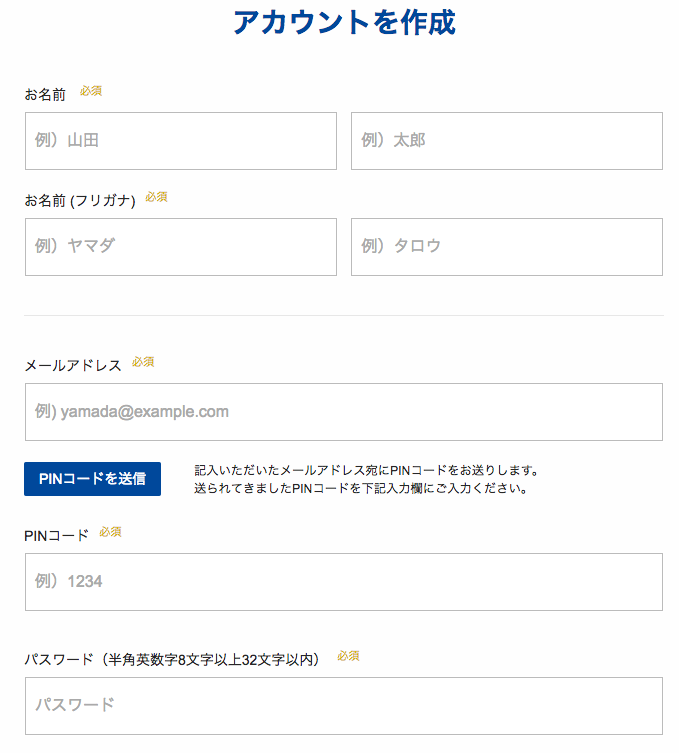The width and height of the screenshot is (679, 753).
Task: Click the PINコード field label
Action: 56,535
